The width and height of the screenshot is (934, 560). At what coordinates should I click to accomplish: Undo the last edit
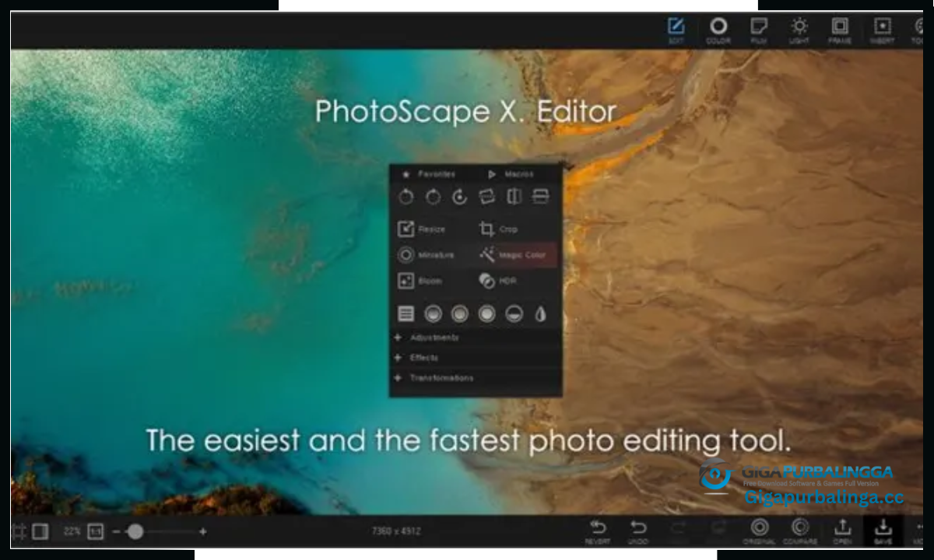pos(638,532)
